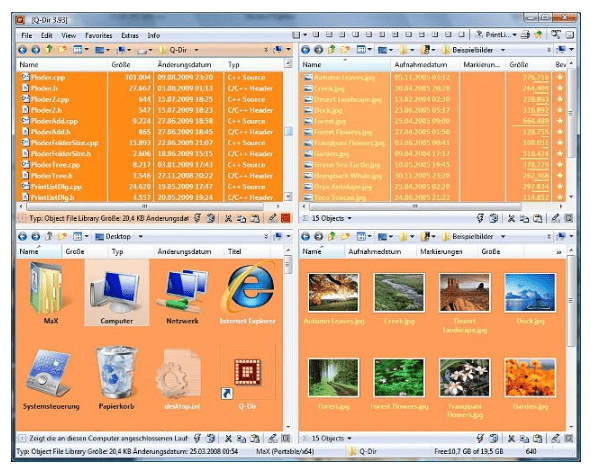Go up one folder in Q-Dir pane

49,49
